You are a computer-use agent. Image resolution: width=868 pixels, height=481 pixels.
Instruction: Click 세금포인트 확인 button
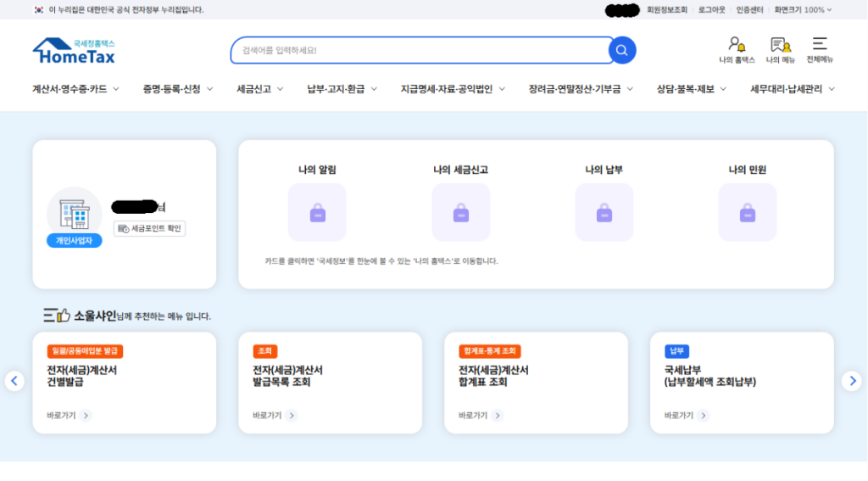click(x=149, y=229)
